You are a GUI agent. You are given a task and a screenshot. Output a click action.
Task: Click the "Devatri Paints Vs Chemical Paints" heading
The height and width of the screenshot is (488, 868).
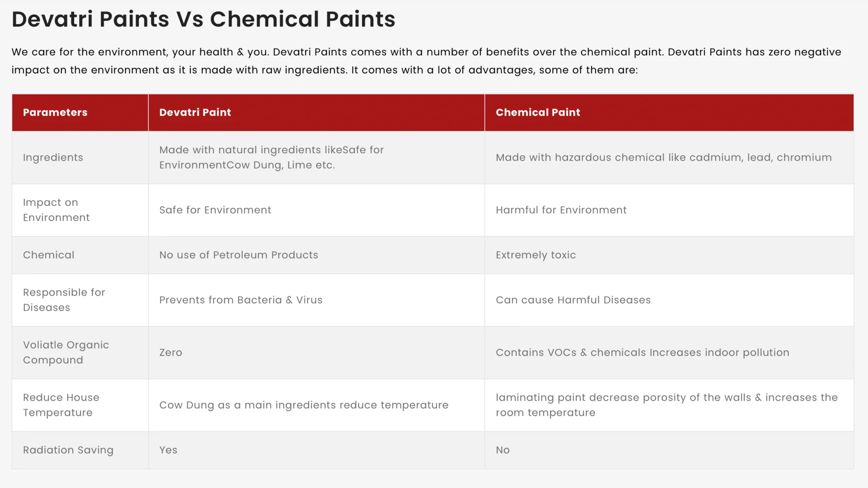[x=203, y=19]
